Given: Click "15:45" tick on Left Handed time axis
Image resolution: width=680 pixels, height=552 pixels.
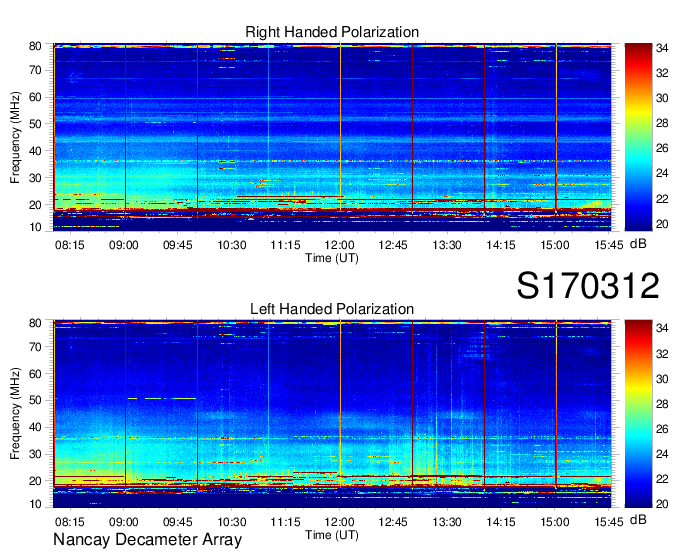Looking at the screenshot, I should [608, 522].
